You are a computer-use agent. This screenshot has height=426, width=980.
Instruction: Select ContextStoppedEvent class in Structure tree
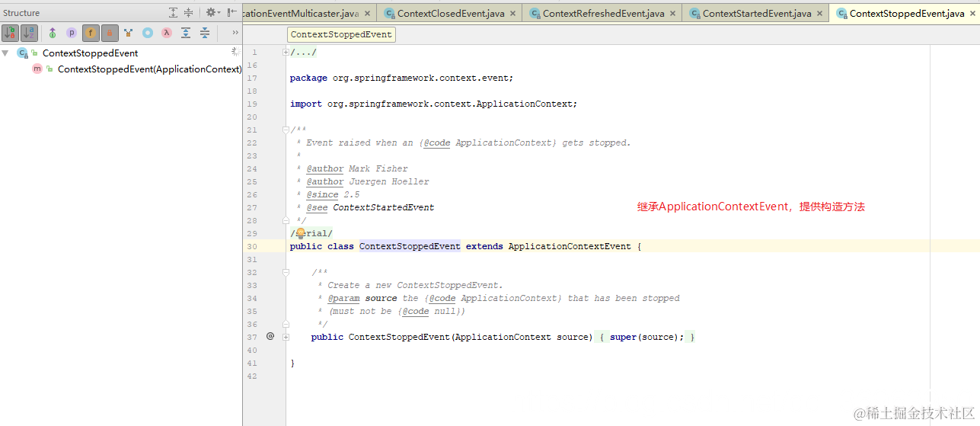click(90, 53)
